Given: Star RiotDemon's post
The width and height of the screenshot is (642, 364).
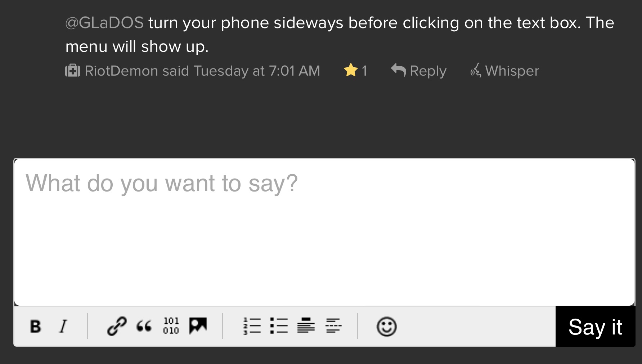Looking at the screenshot, I should [351, 70].
